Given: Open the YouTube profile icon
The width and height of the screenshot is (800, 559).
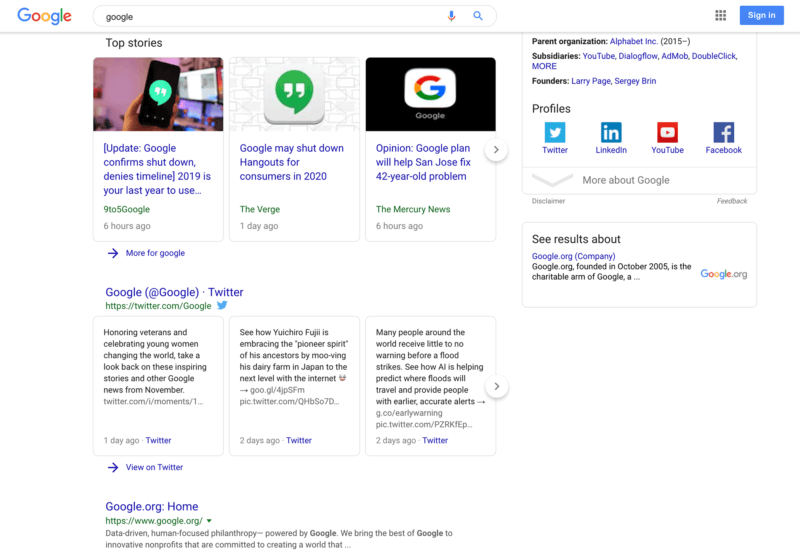Looking at the screenshot, I should tap(667, 132).
